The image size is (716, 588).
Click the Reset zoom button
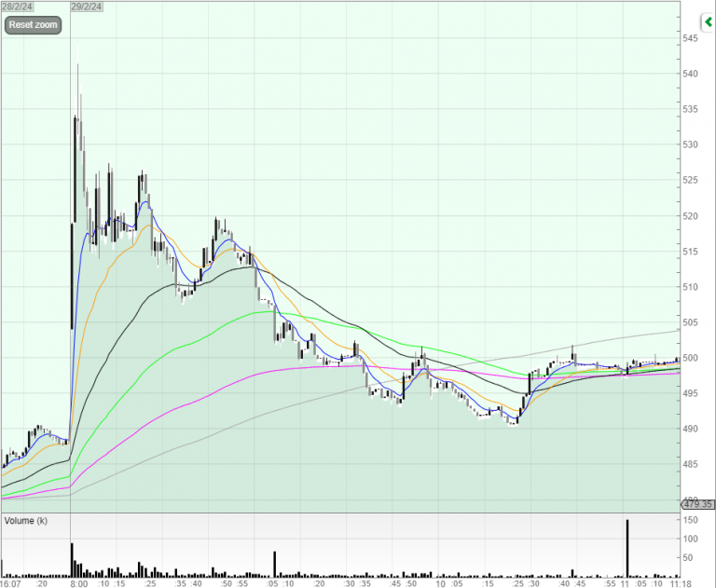click(x=33, y=25)
